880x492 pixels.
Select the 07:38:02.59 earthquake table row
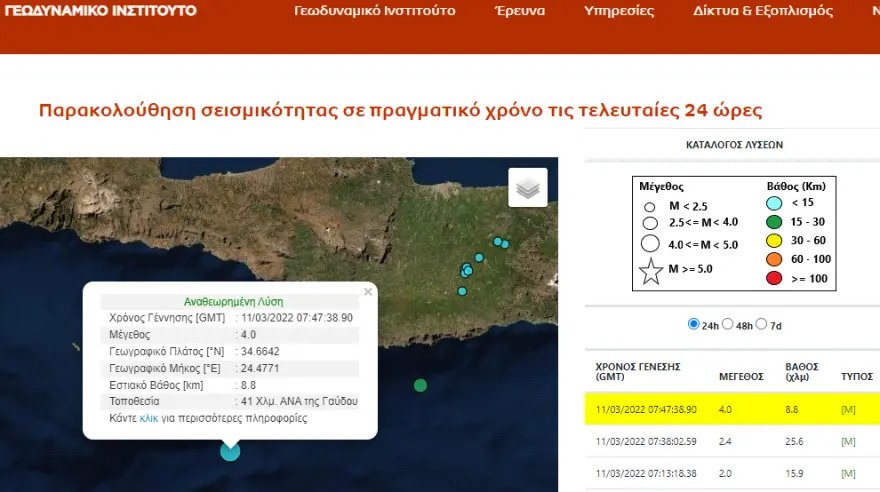tap(730, 441)
